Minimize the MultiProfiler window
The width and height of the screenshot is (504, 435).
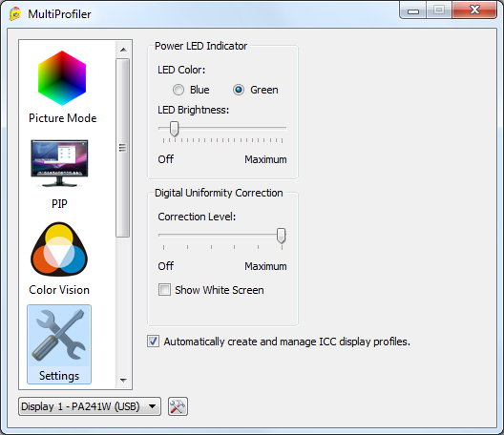coord(413,10)
